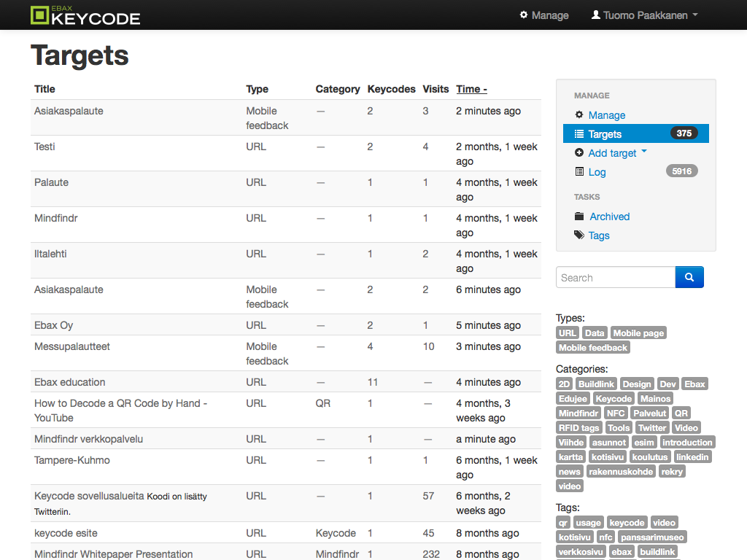Select the 2D category badge
747x560 pixels.
tap(564, 384)
